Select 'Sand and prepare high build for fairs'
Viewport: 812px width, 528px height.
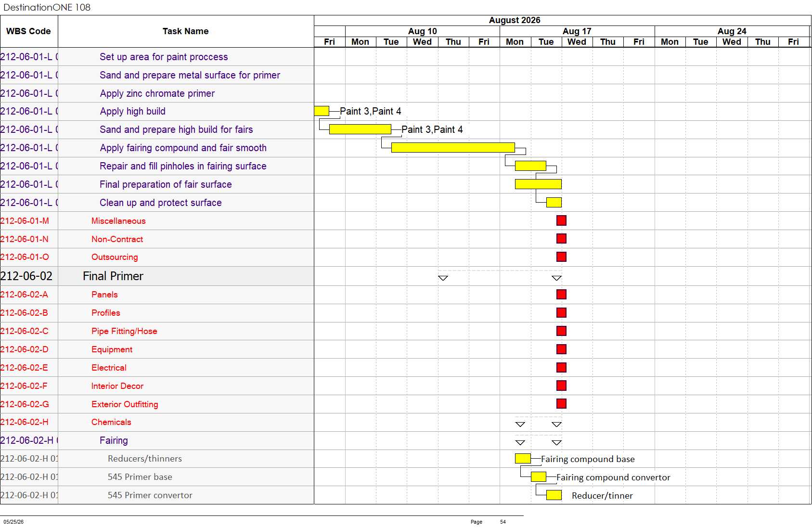pyautogui.click(x=176, y=129)
